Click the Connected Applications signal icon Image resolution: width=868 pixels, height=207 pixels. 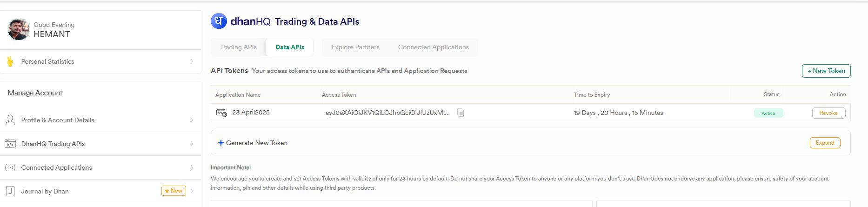[x=10, y=167]
